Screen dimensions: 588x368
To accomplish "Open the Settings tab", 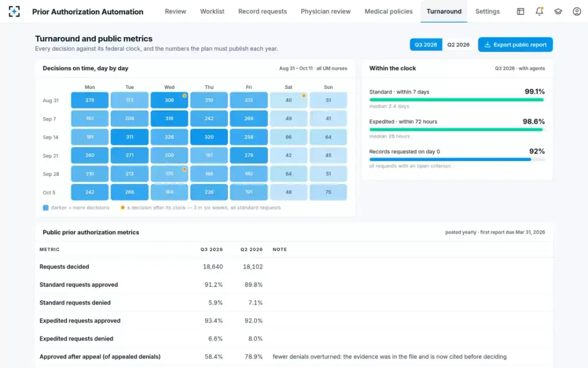I will (488, 11).
